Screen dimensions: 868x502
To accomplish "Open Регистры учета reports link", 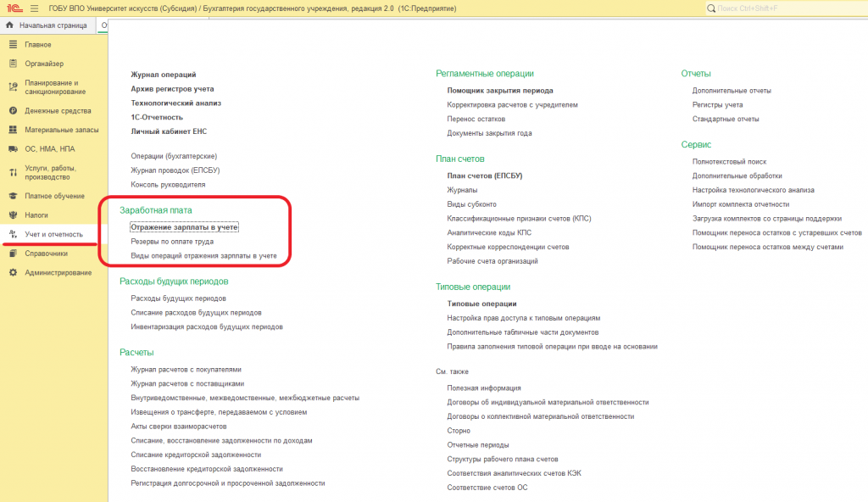I will (717, 104).
